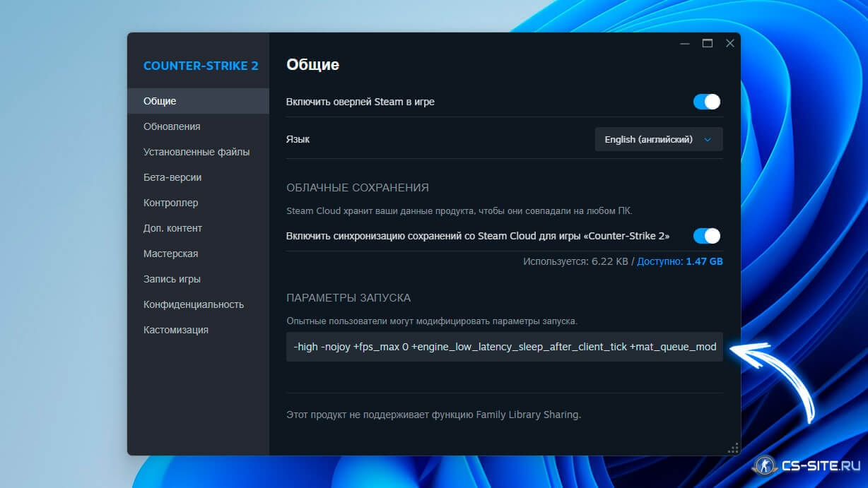Click the Доступно: 1.47 GB storage text
Image resolution: width=868 pixels, height=488 pixels.
pos(680,261)
